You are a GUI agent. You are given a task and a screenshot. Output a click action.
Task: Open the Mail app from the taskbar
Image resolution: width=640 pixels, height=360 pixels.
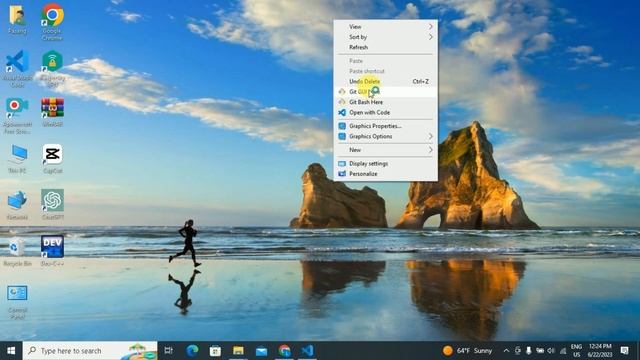click(x=261, y=351)
